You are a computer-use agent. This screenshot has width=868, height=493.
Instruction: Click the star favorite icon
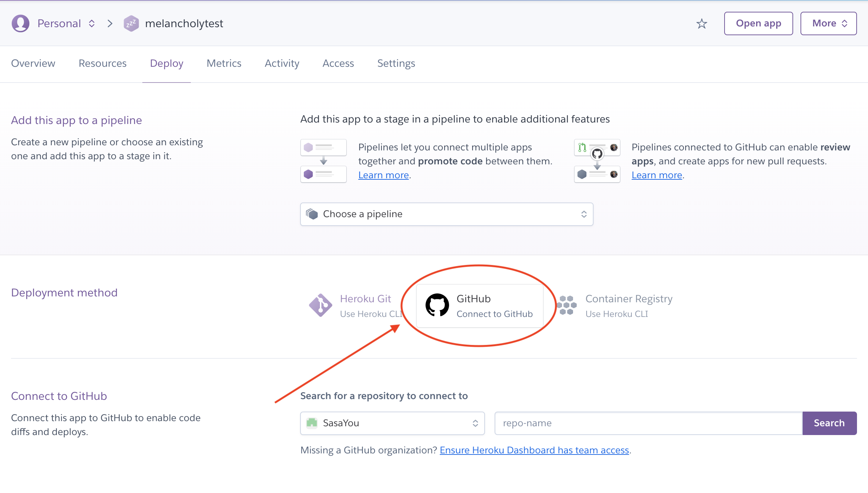click(701, 24)
